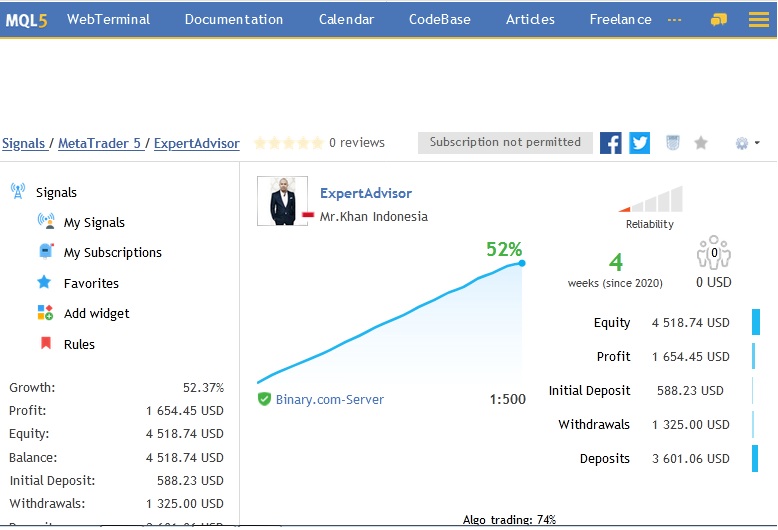Open Freelance from the top navigation
778x530 pixels.
click(x=620, y=19)
